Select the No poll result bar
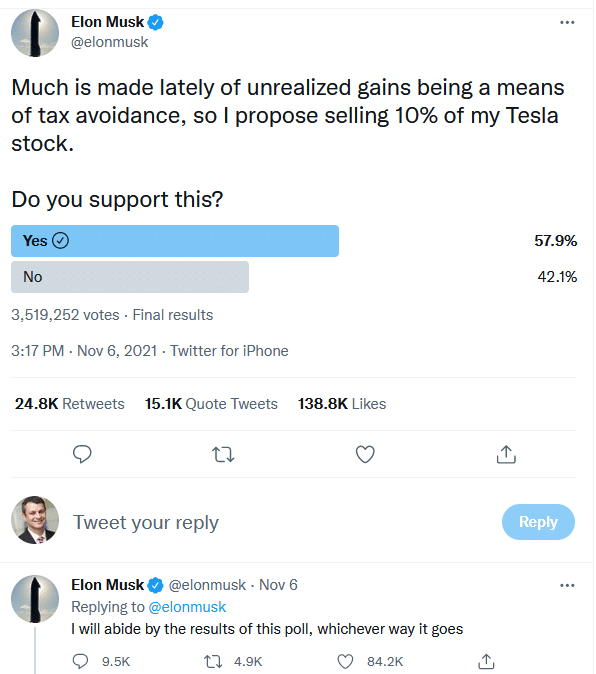The height and width of the screenshot is (674, 596). pos(130,277)
